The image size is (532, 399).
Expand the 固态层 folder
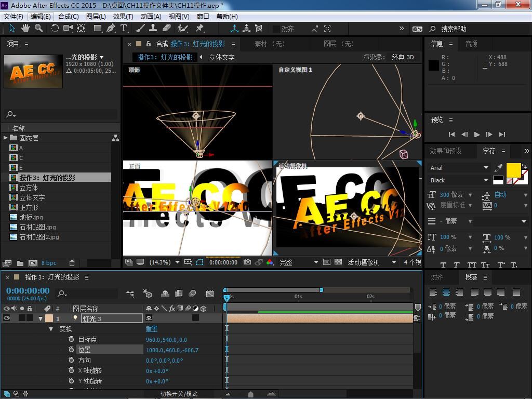5,138
